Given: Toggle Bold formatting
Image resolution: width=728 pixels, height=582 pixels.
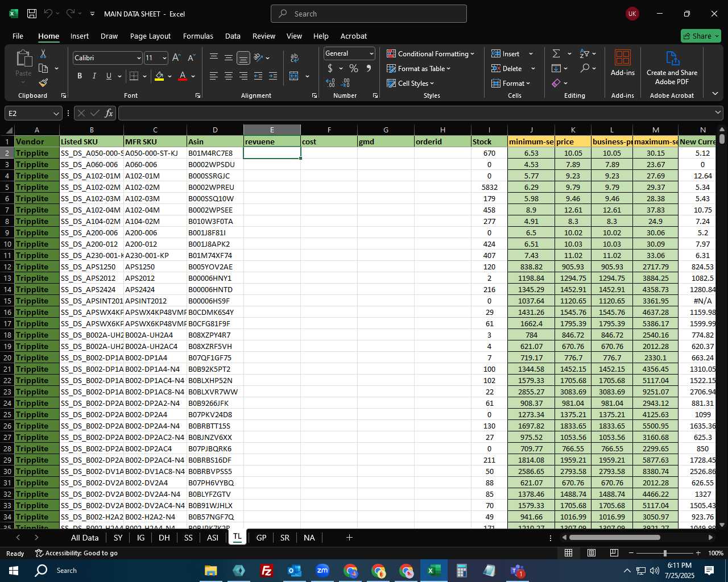Looking at the screenshot, I should tap(80, 76).
